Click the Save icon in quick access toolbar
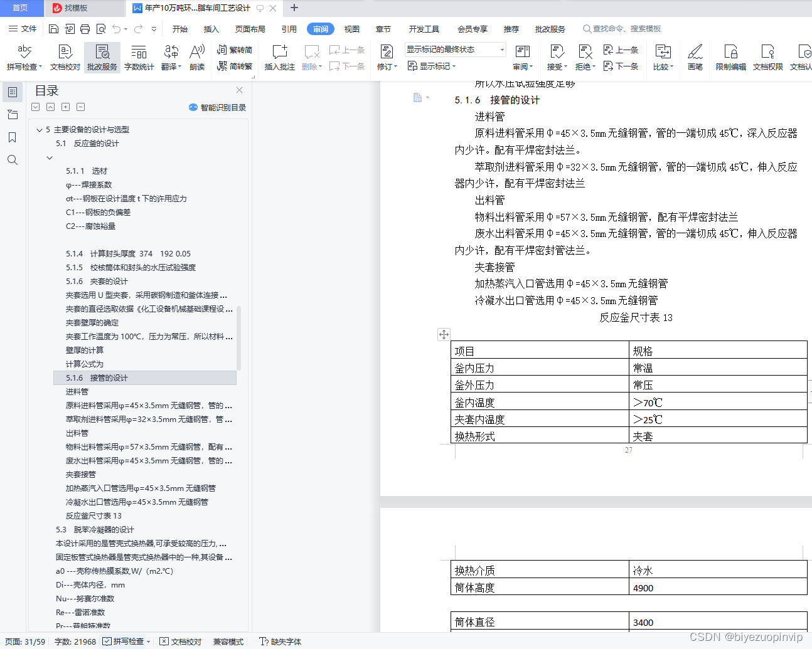 pyautogui.click(x=53, y=29)
